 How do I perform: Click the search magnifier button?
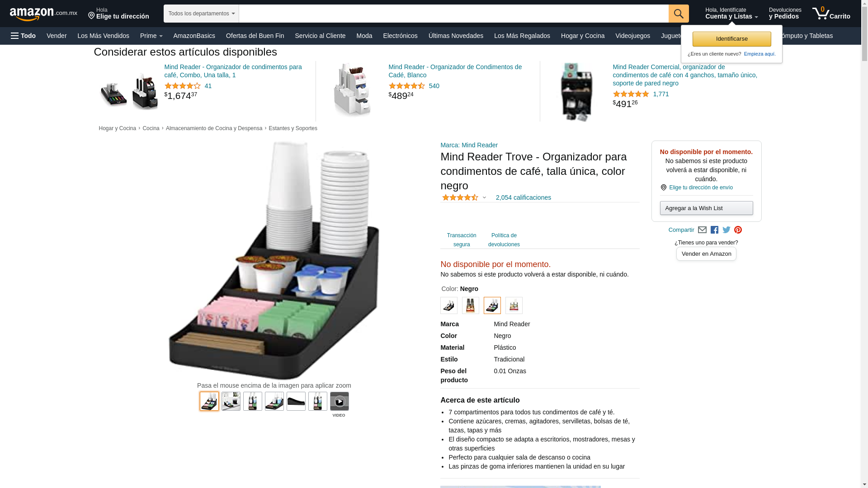pyautogui.click(x=679, y=14)
